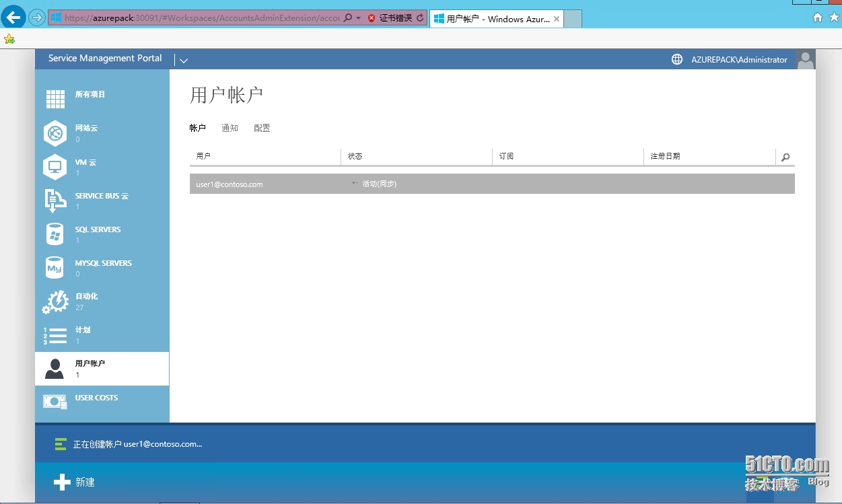
Task: Sort by the 注册日期 column header
Action: (710, 156)
